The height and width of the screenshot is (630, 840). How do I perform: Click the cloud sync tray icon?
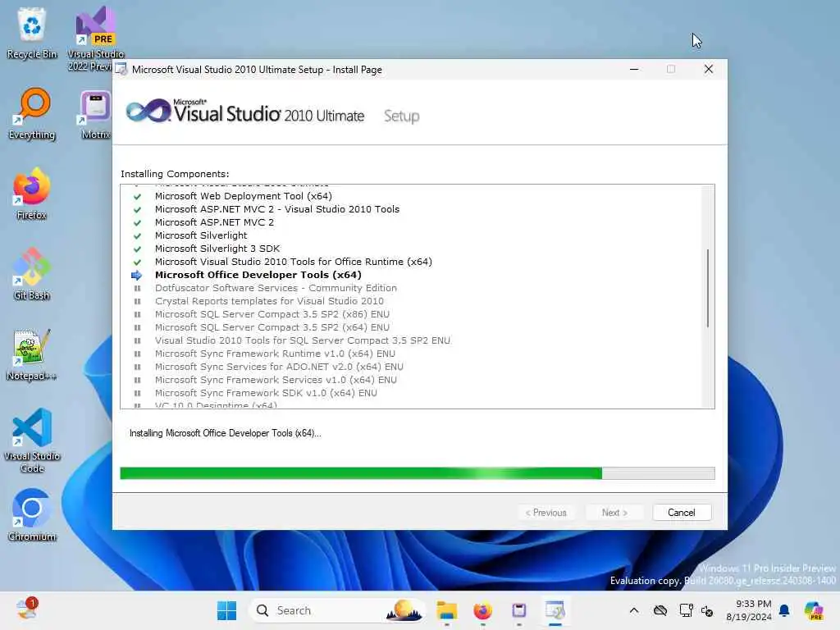tap(660, 610)
